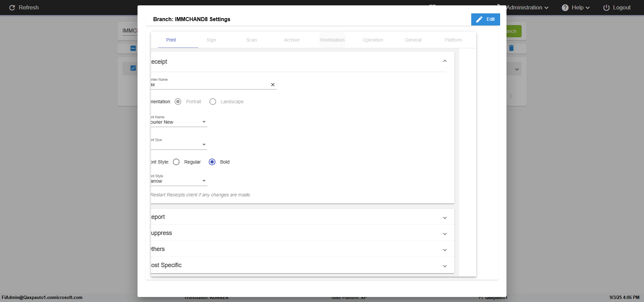Click the green branch button behind dialog
644x302 pixels.
coord(514,31)
